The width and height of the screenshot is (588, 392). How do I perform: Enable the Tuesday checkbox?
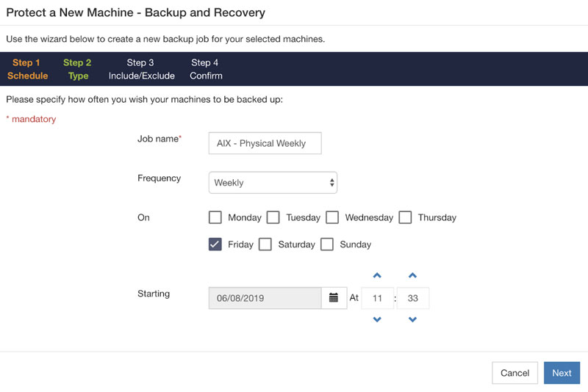pos(273,217)
